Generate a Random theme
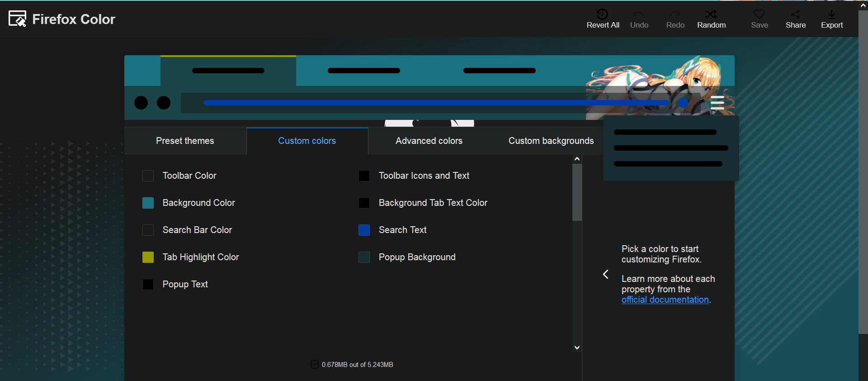This screenshot has height=381, width=868. pyautogui.click(x=711, y=19)
